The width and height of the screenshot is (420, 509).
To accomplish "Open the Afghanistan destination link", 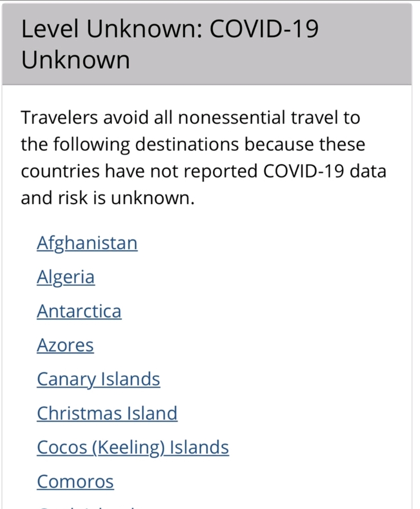I will pyautogui.click(x=87, y=243).
